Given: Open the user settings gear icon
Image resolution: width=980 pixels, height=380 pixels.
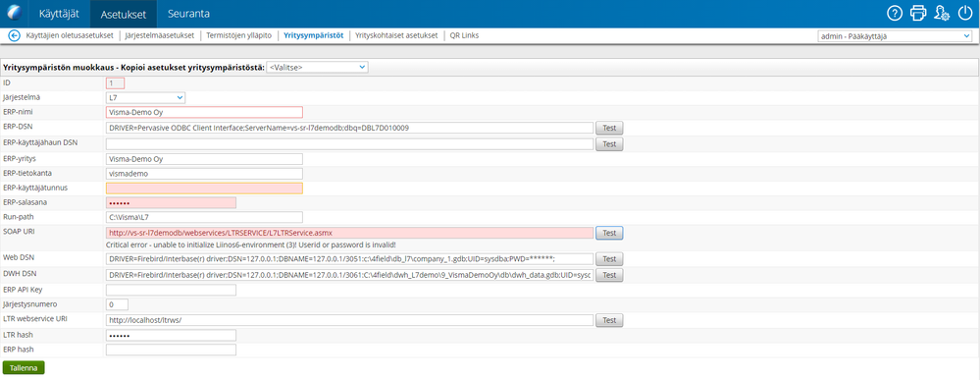Looking at the screenshot, I should click(x=942, y=13).
